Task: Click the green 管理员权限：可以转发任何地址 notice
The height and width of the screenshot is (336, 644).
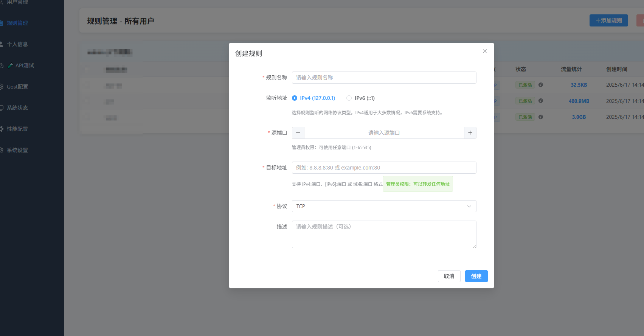Action: point(418,184)
